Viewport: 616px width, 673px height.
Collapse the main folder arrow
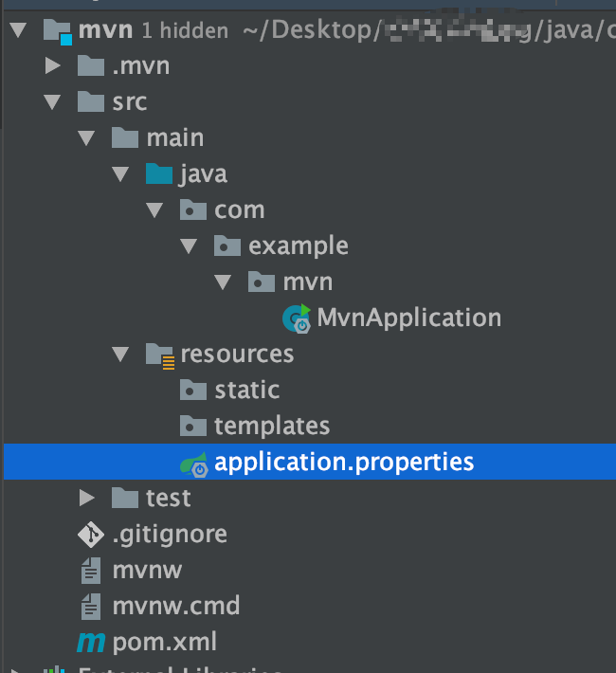tap(86, 137)
